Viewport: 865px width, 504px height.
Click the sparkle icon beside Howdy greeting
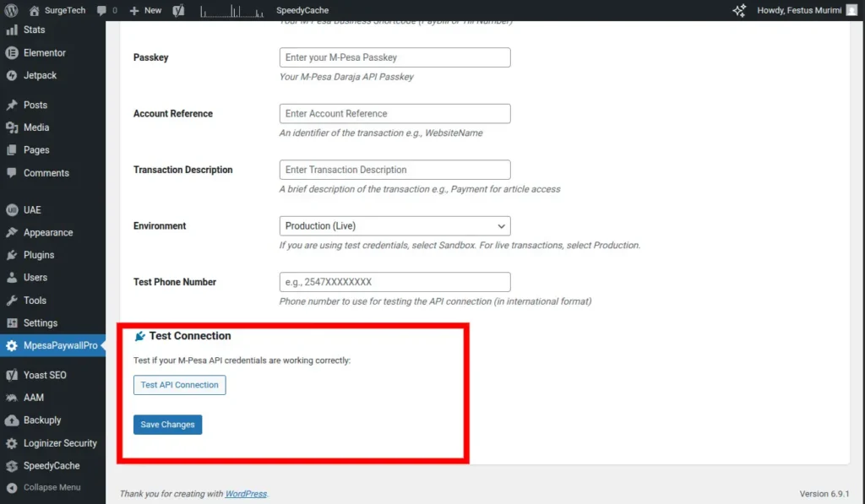coord(739,10)
